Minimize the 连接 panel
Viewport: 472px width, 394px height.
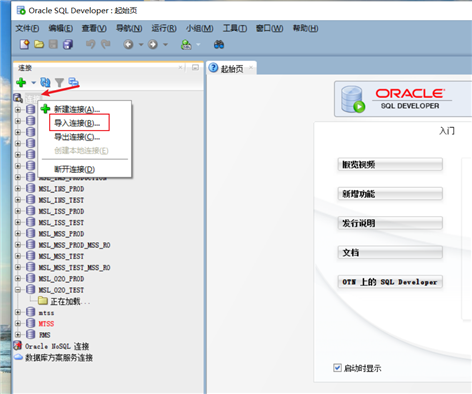(195, 68)
